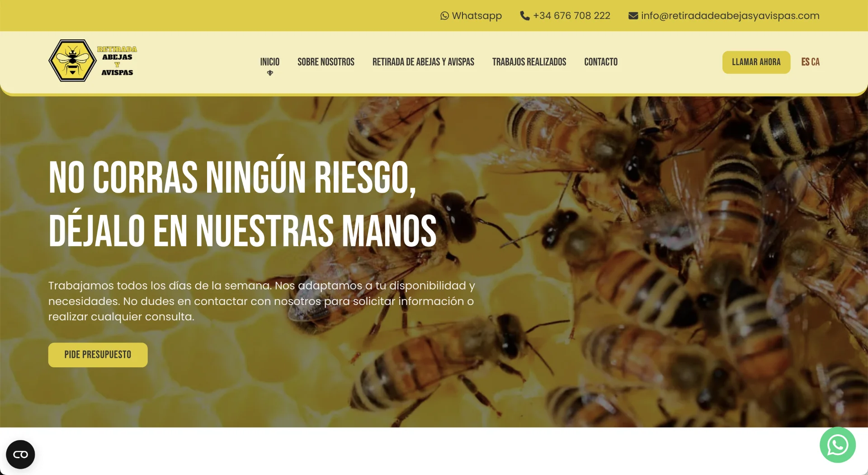Click the Pide Presupuesto button
Image resolution: width=868 pixels, height=475 pixels.
(x=98, y=355)
